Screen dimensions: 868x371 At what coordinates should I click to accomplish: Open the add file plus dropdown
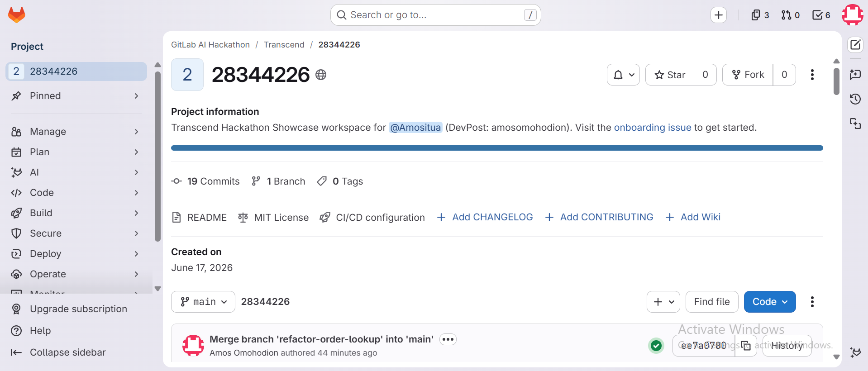[663, 302]
